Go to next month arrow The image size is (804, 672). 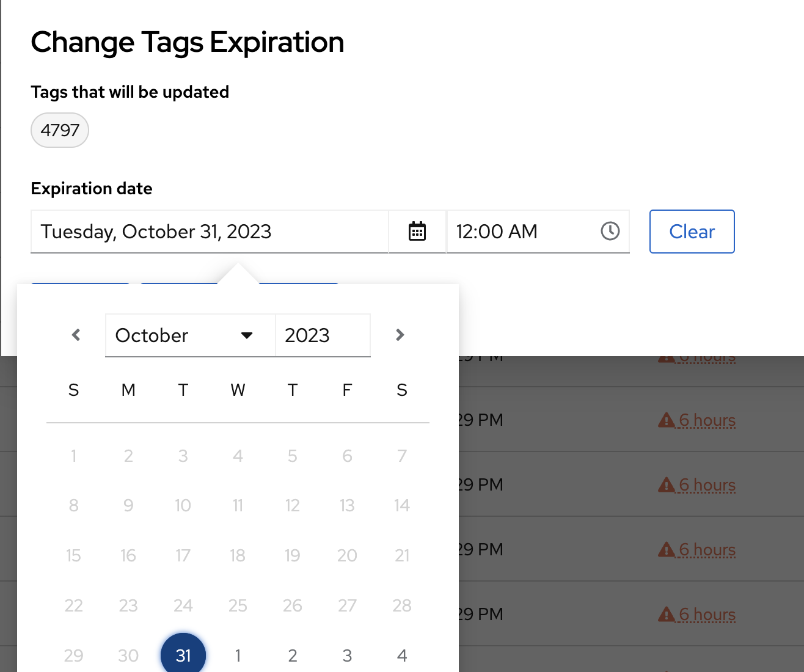point(400,335)
